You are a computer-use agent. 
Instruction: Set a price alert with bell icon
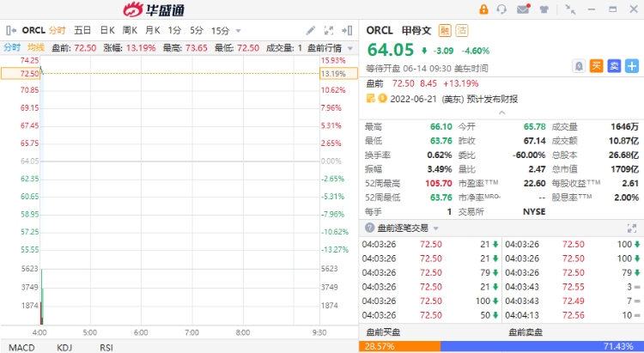580,65
